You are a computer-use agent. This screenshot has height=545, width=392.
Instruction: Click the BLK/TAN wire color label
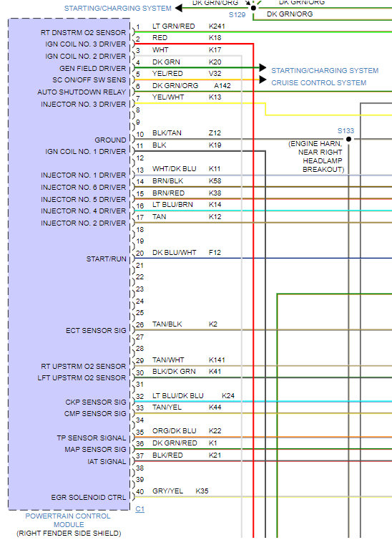click(x=167, y=132)
